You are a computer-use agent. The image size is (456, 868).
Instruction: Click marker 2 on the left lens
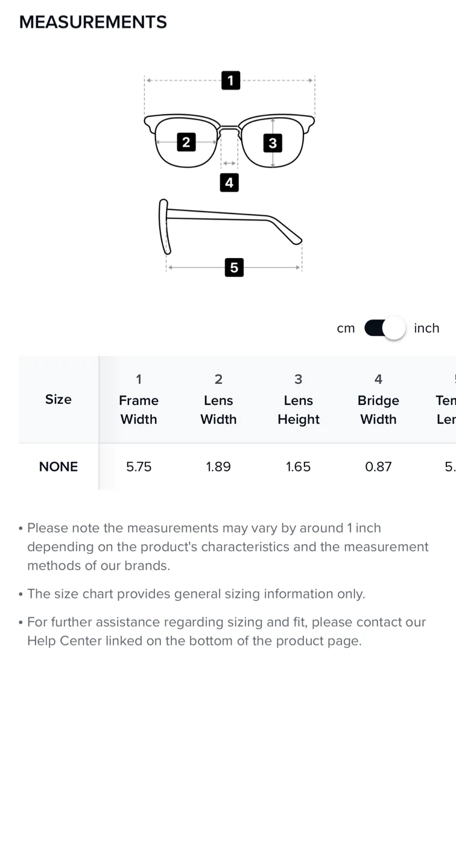pyautogui.click(x=186, y=142)
